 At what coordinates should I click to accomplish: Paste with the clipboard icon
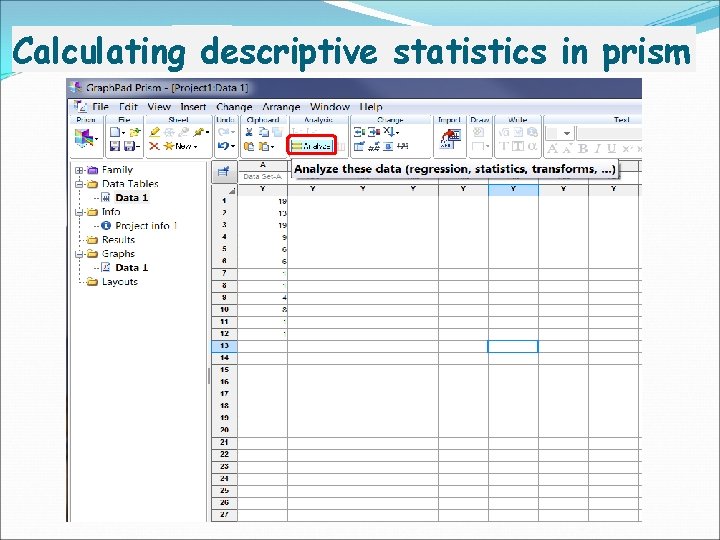coord(249,146)
